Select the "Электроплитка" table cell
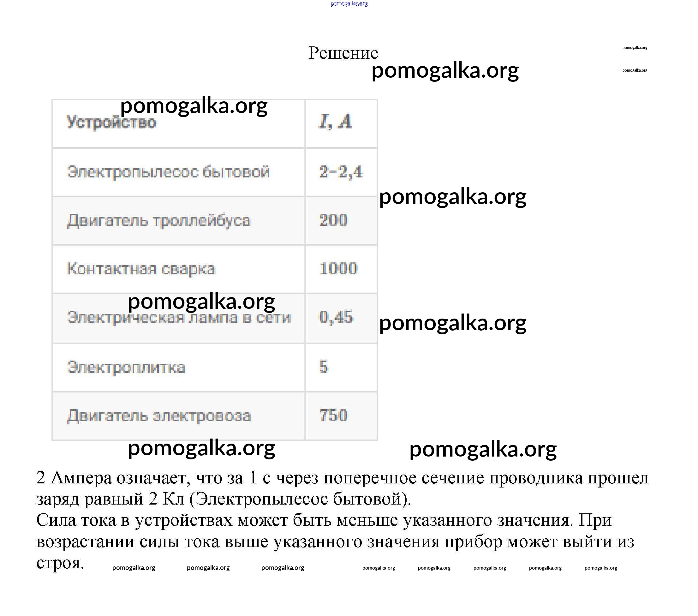 pos(126,368)
